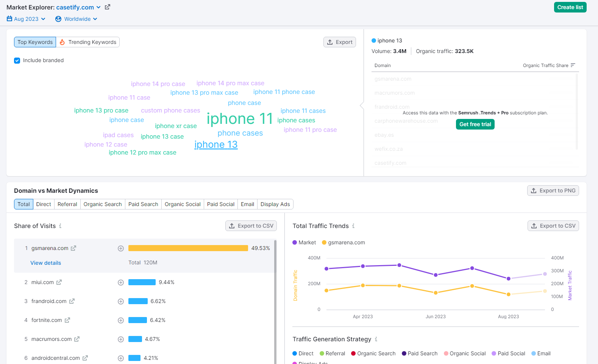Toggle gsmarena.com series in traffic trends legend
Image resolution: width=598 pixels, height=364 pixels.
[343, 242]
